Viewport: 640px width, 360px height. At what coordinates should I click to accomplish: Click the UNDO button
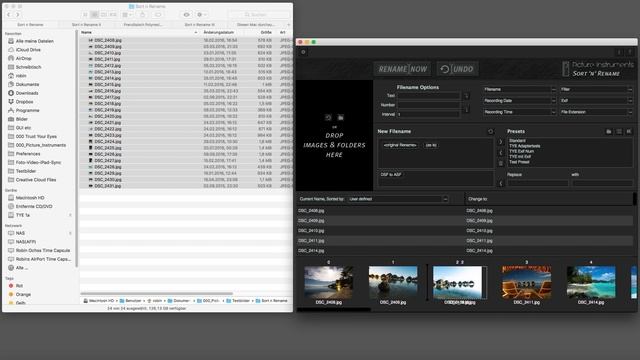point(457,69)
